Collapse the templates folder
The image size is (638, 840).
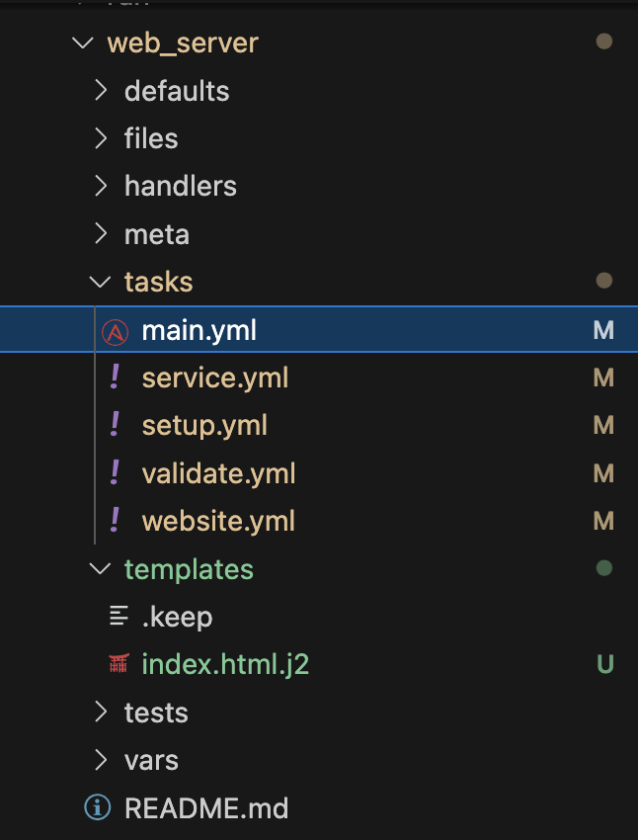click(x=100, y=569)
